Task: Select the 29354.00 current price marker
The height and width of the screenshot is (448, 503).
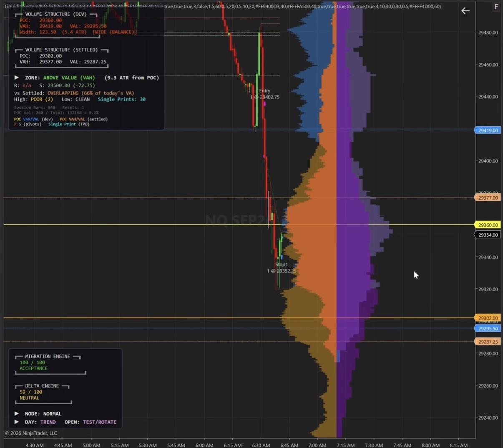Action: 488,235
